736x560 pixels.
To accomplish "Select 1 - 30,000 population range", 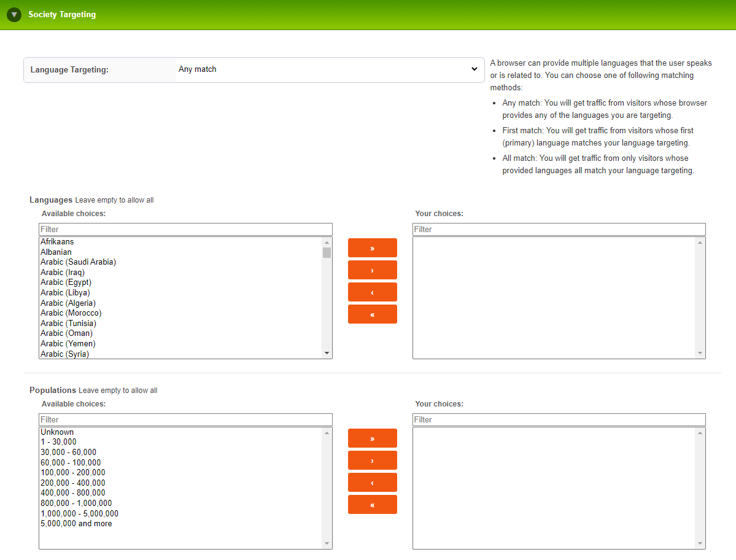I will click(180, 441).
